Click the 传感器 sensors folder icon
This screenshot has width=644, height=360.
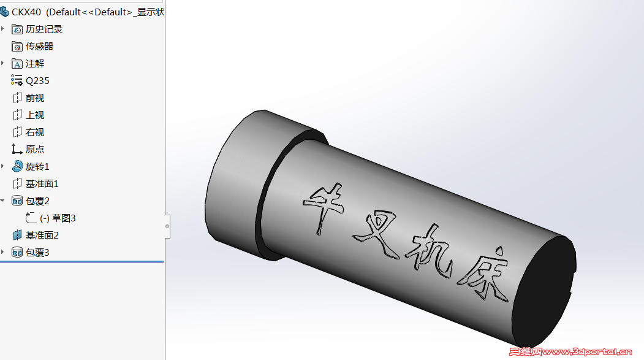pyautogui.click(x=17, y=47)
